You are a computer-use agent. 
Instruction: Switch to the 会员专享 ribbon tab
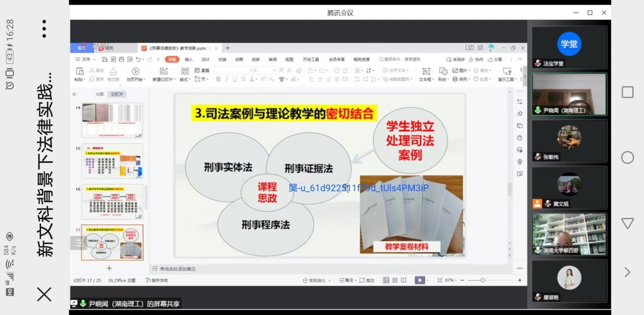pos(337,59)
